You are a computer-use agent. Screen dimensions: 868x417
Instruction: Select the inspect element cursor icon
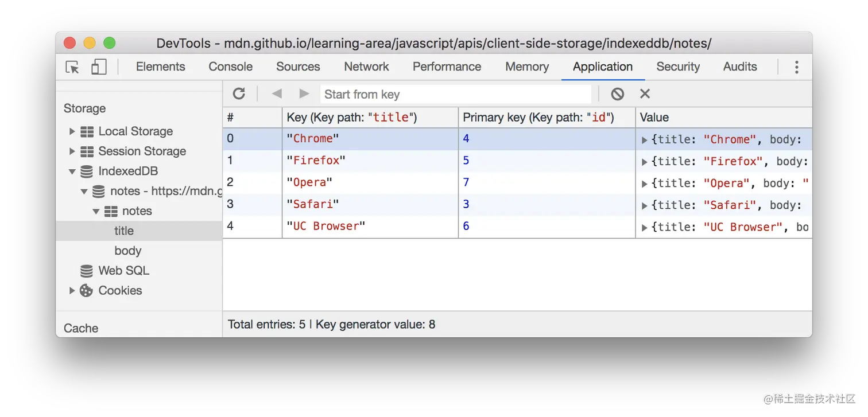[71, 67]
